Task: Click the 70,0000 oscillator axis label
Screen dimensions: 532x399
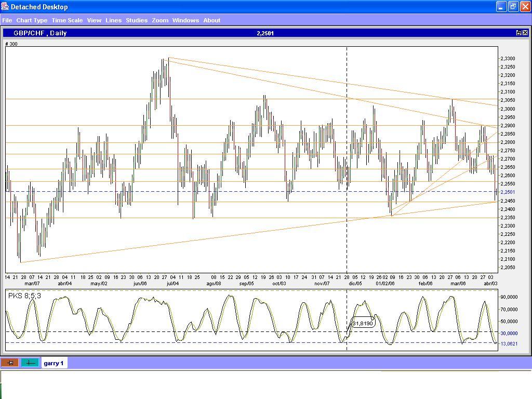Action: pos(509,309)
